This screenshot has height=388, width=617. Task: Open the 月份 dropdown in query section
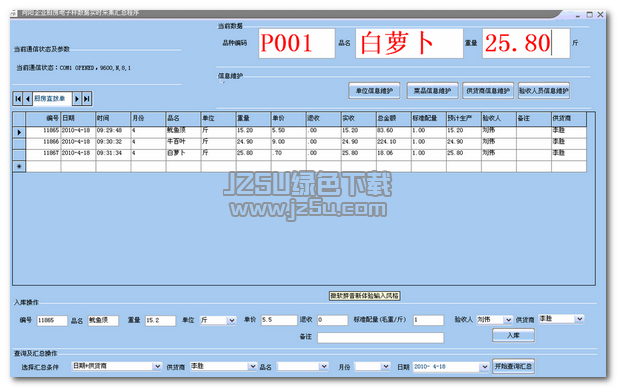(x=386, y=366)
